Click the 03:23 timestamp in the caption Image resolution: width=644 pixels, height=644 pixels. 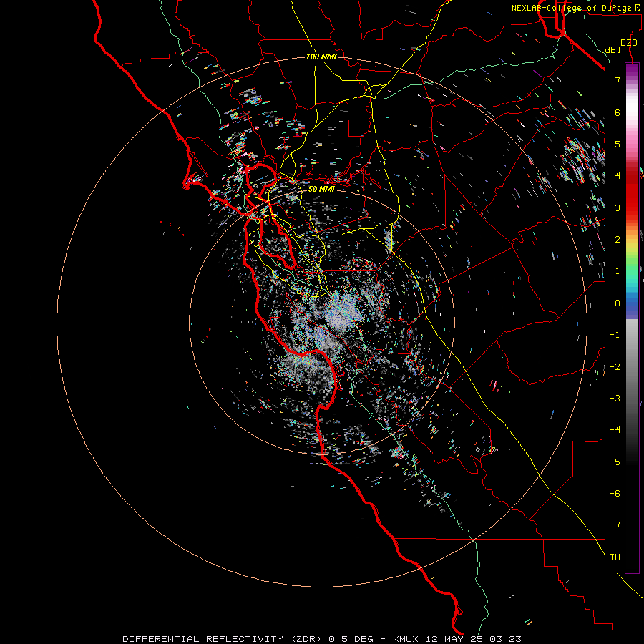(504, 639)
